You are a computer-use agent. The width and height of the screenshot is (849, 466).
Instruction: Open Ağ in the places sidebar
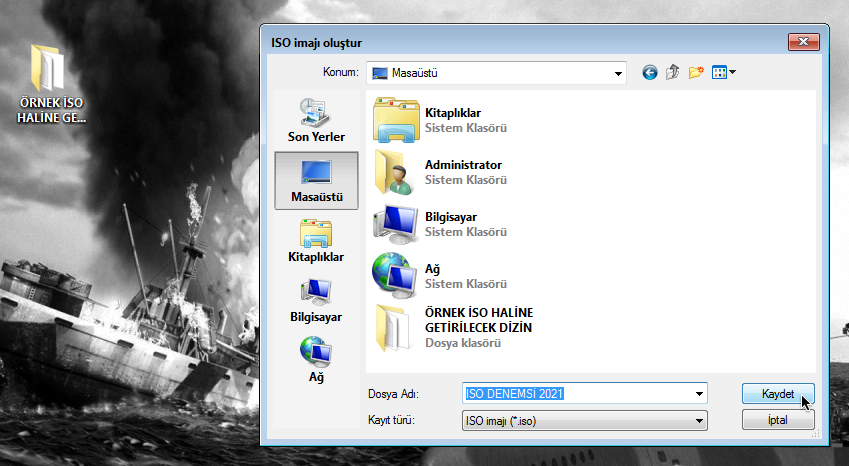[316, 360]
